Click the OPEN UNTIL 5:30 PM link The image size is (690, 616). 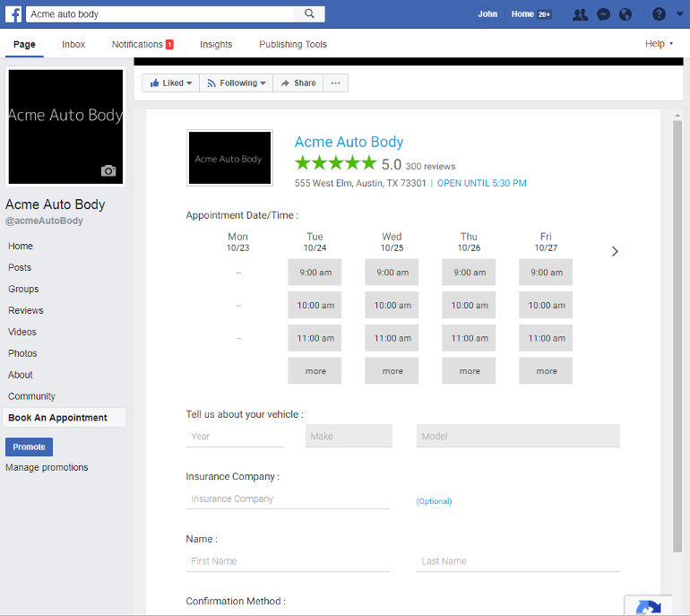[x=481, y=183]
